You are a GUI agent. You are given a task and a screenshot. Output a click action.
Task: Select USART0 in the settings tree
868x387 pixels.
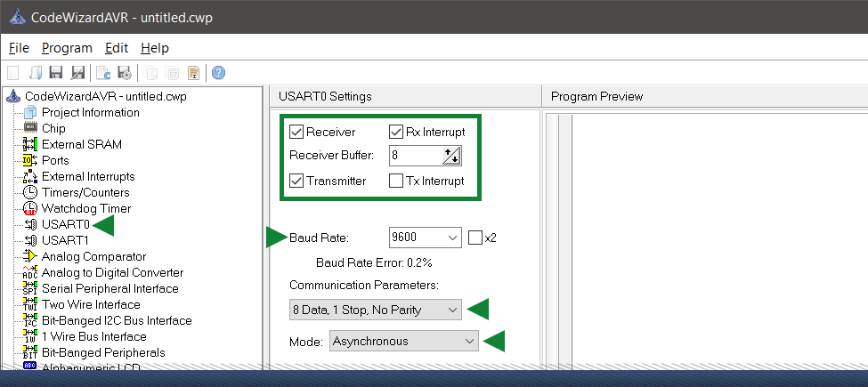tap(65, 224)
